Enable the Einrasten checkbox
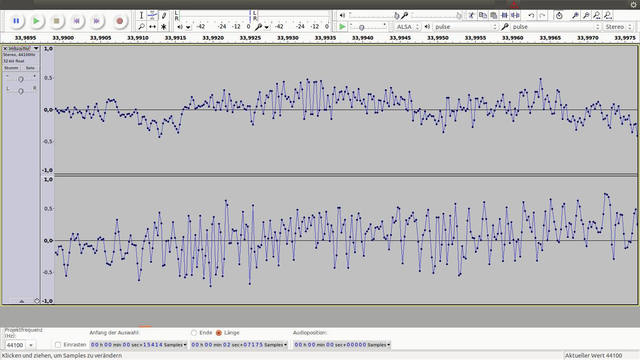This screenshot has height=360, width=640. [58, 345]
